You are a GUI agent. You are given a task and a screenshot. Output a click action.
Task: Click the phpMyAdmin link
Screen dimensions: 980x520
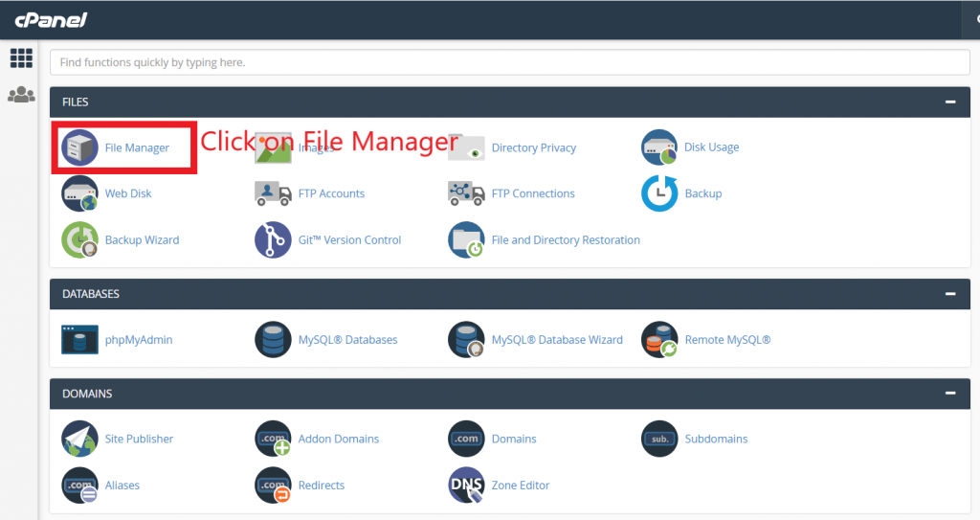tap(139, 340)
